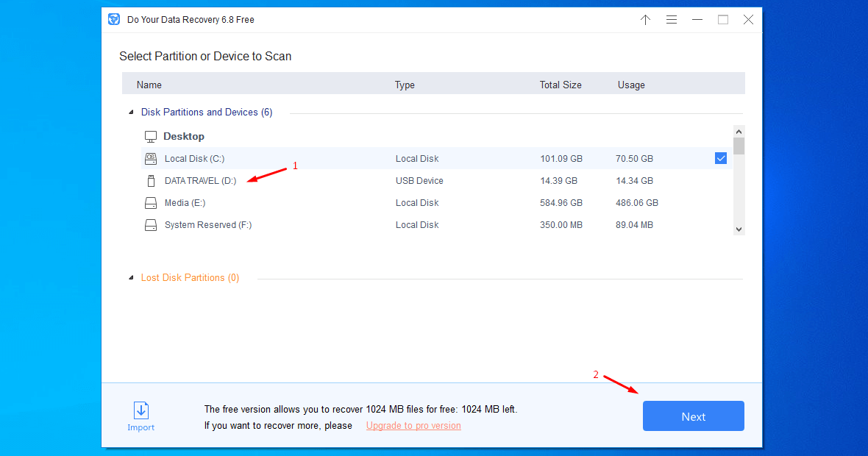Click the Total Size column header
The width and height of the screenshot is (868, 456).
[561, 85]
